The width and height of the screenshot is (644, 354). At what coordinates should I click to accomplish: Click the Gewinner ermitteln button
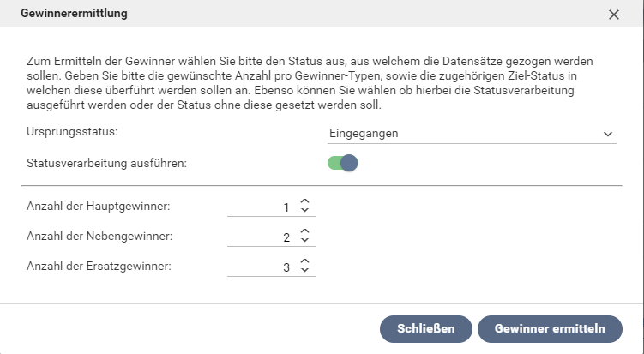(550, 328)
